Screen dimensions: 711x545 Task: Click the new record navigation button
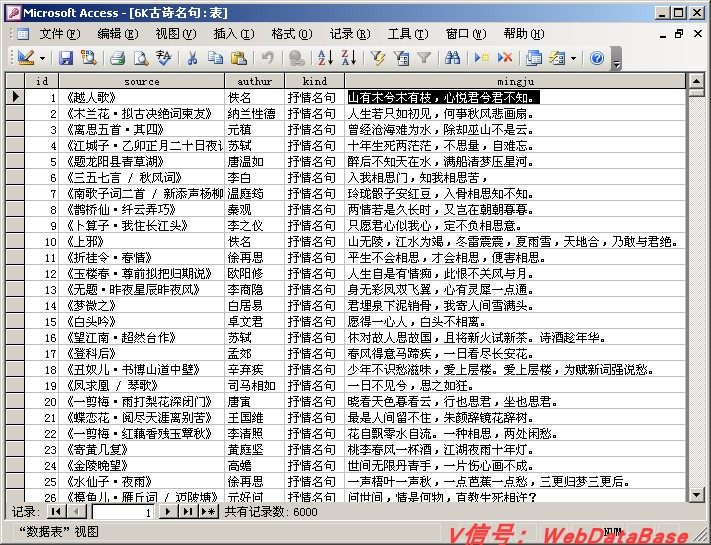[x=208, y=512]
